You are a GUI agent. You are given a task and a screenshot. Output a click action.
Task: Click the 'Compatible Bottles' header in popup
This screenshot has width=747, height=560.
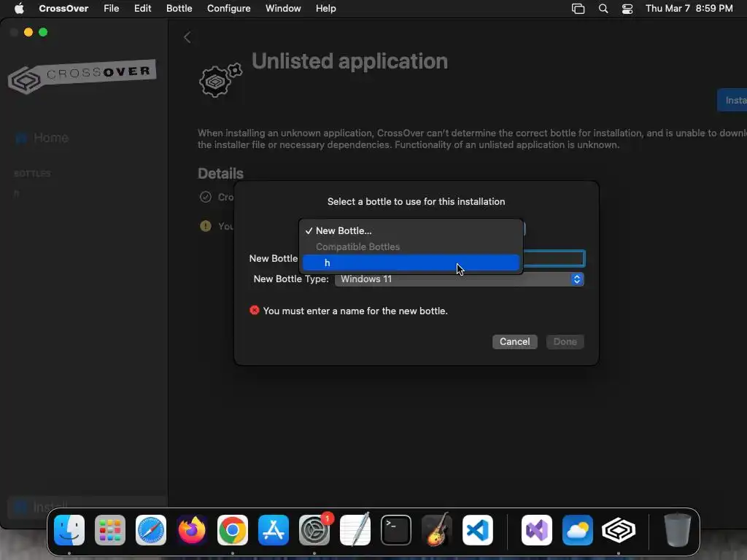tap(357, 246)
